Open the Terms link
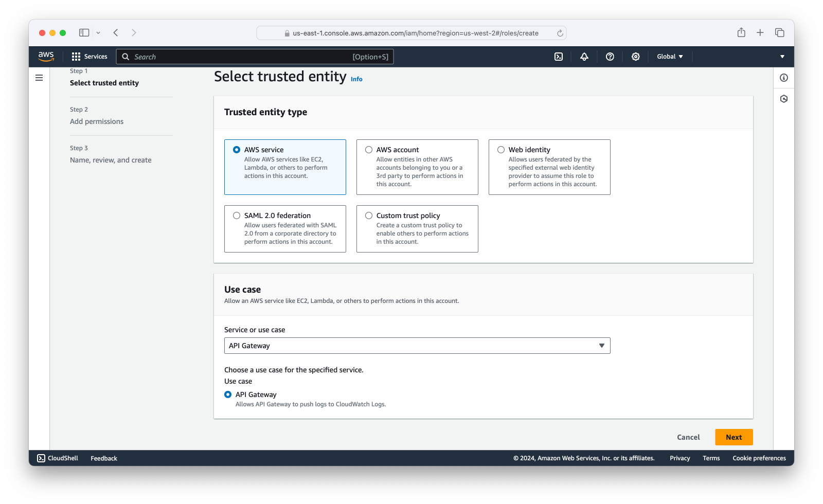This screenshot has width=823, height=504. pyautogui.click(x=711, y=458)
